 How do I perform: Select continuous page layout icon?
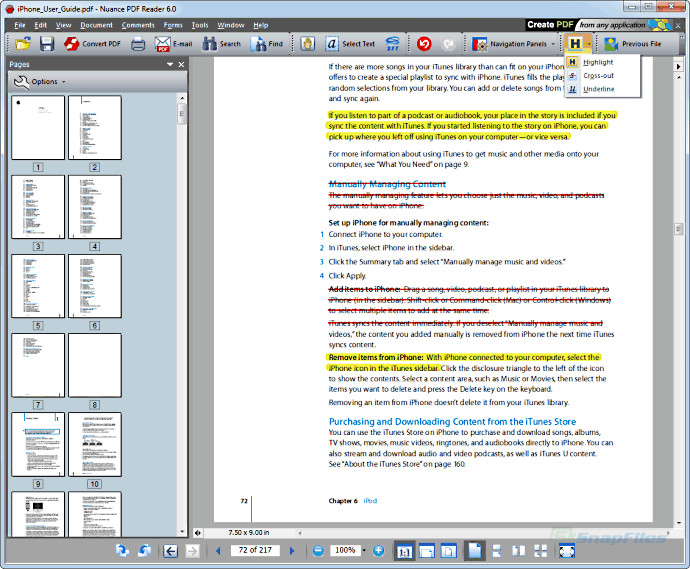497,551
